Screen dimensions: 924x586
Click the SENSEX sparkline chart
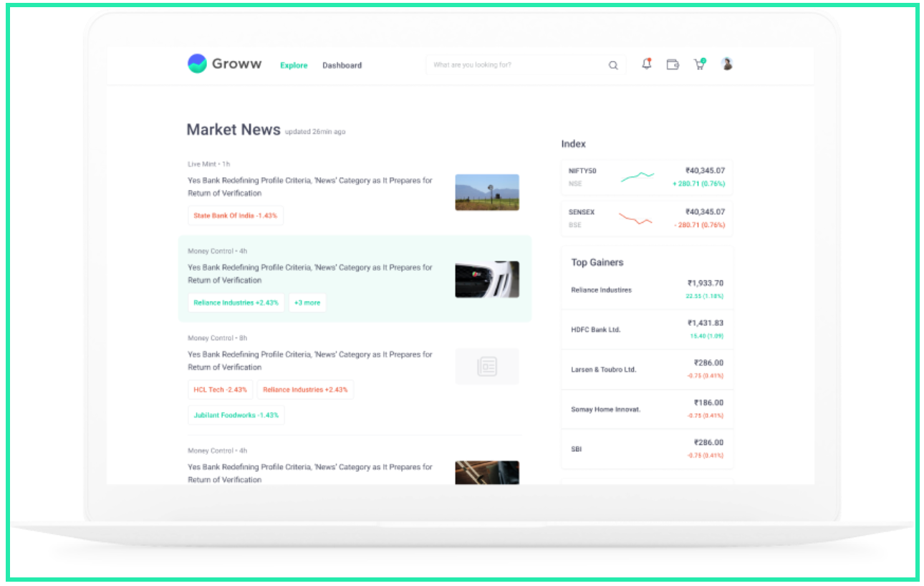coord(635,218)
